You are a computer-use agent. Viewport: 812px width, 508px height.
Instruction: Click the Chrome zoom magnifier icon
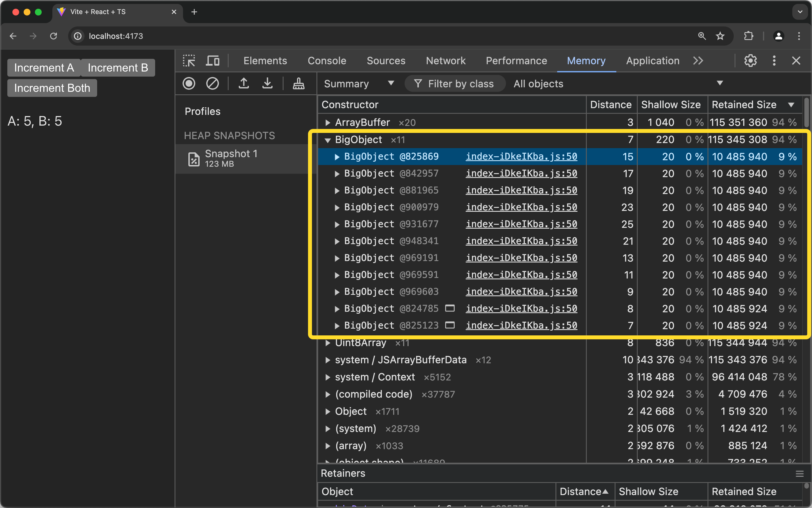pos(702,36)
